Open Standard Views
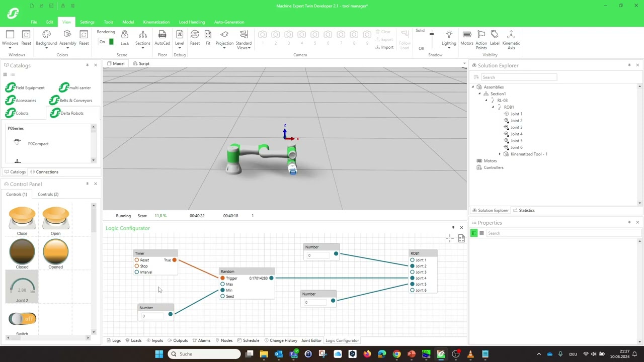 point(244,39)
